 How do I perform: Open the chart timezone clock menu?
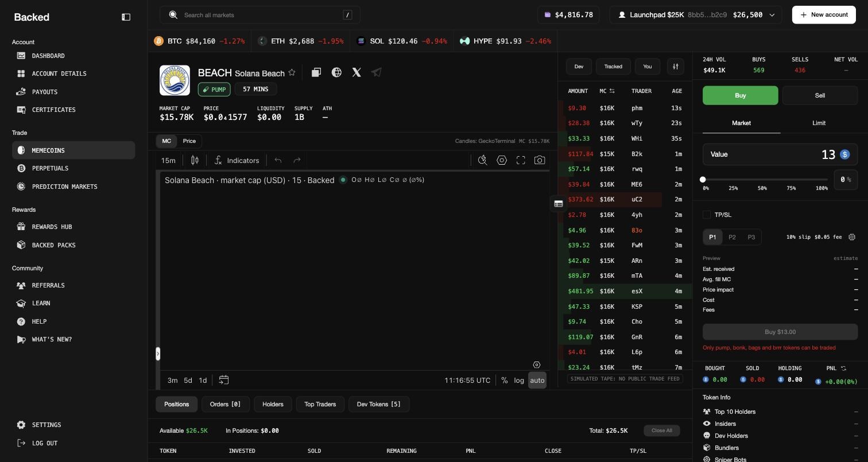coord(467,381)
